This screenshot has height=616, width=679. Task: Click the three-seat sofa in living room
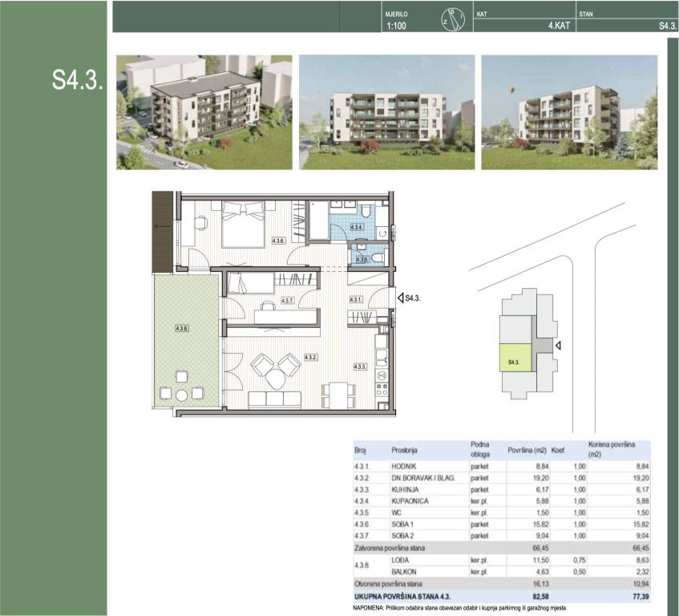coord(274,399)
